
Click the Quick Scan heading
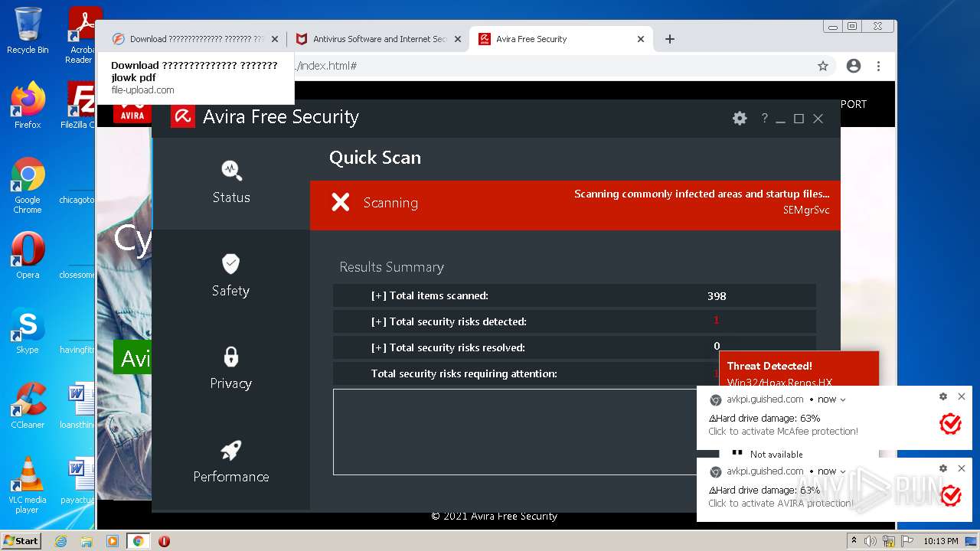tap(375, 158)
